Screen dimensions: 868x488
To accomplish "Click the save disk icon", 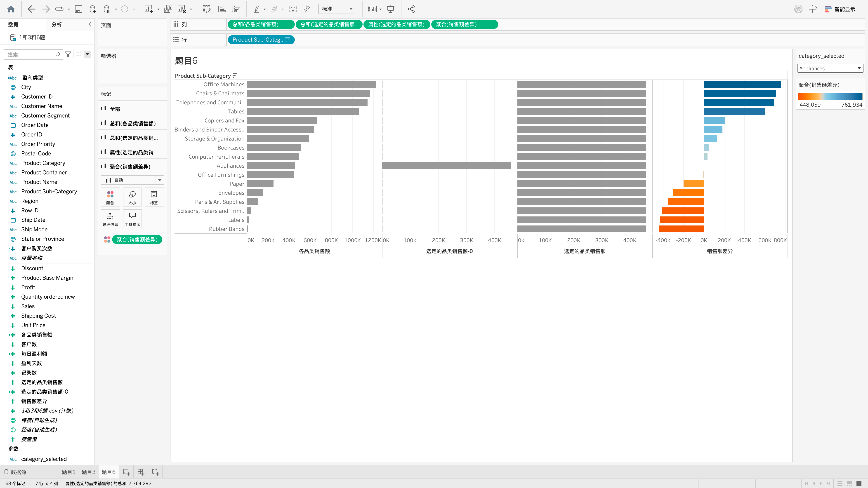I will 78,9.
